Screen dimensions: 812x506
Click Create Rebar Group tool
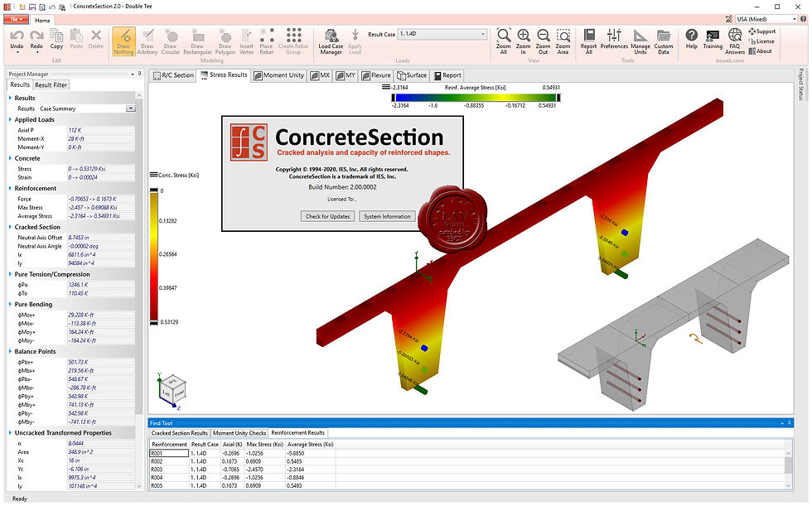[x=293, y=41]
